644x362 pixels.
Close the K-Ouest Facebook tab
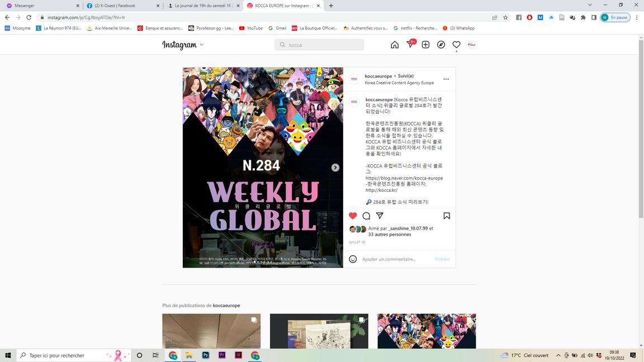158,6
